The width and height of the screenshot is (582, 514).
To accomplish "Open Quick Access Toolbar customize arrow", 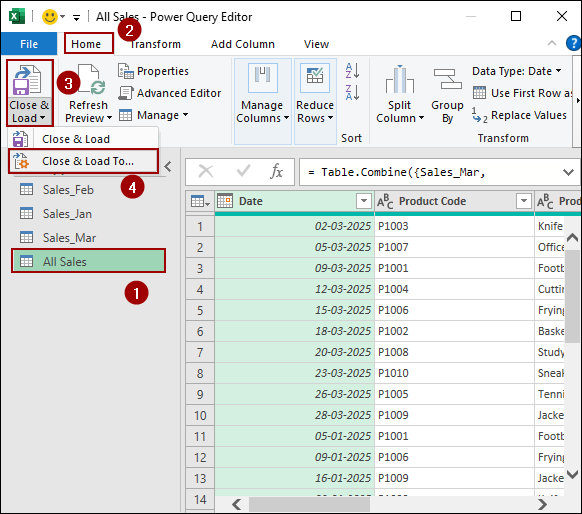I will click(x=76, y=17).
